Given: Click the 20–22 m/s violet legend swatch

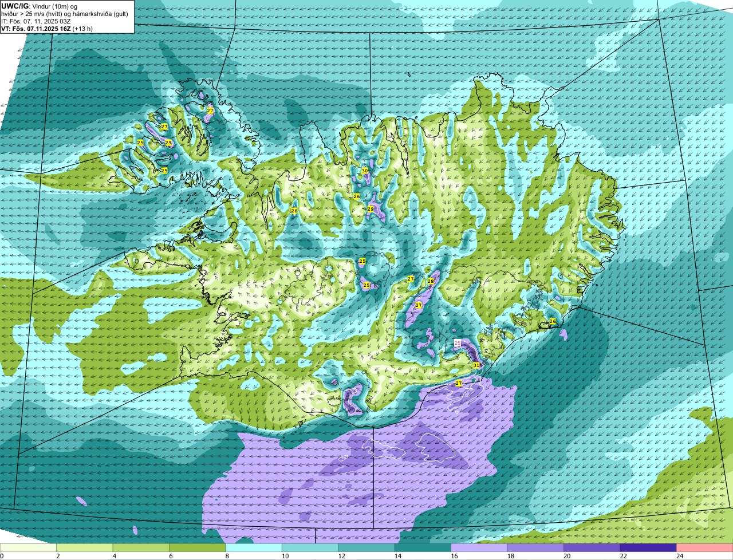Looking at the screenshot, I should 592,547.
